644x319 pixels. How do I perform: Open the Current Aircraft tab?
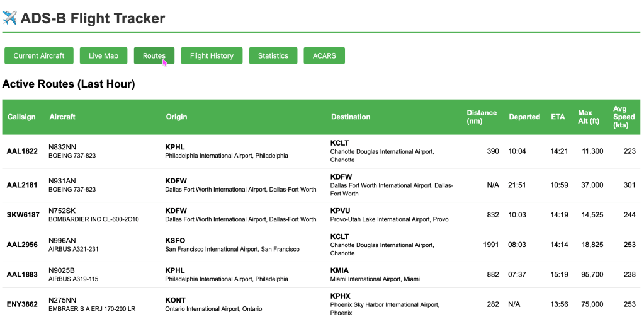39,55
